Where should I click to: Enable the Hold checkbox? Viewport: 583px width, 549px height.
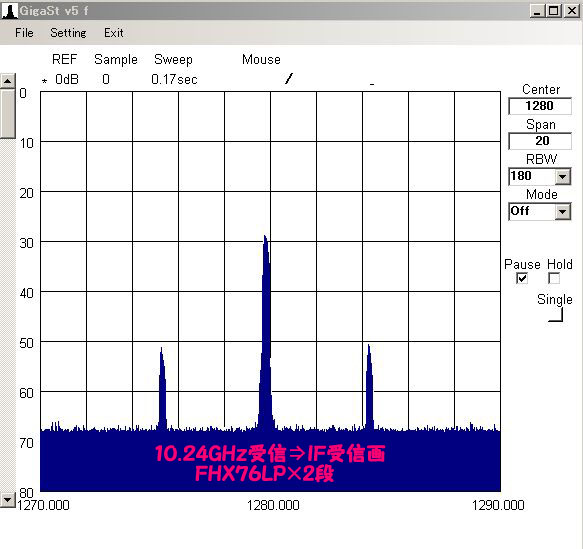click(x=554, y=278)
